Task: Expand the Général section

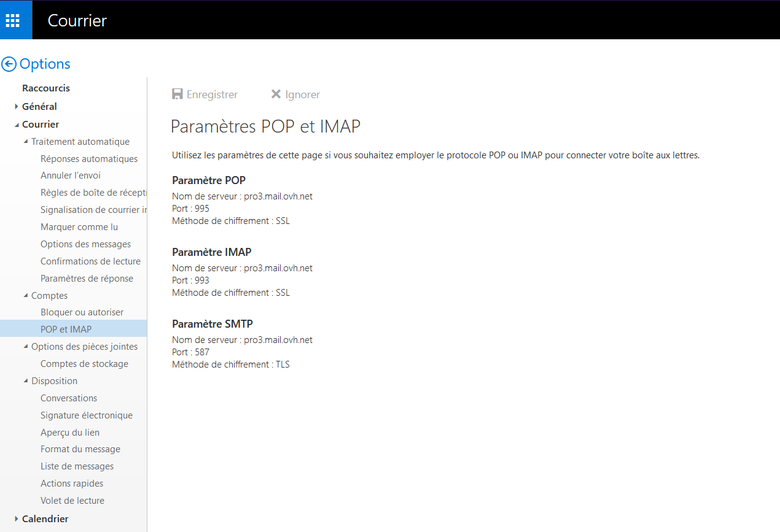Action: (x=17, y=107)
